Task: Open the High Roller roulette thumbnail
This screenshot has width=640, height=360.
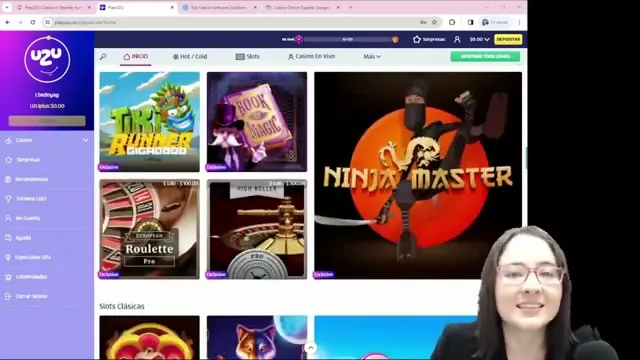Action: (257, 229)
